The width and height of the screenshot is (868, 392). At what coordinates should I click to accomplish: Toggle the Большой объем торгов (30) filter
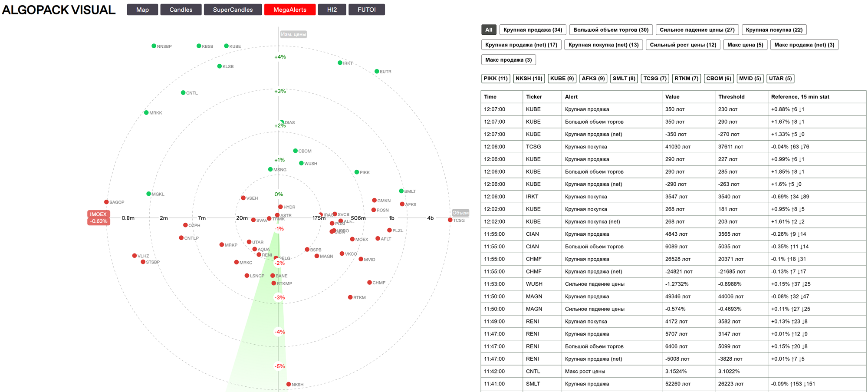[611, 30]
